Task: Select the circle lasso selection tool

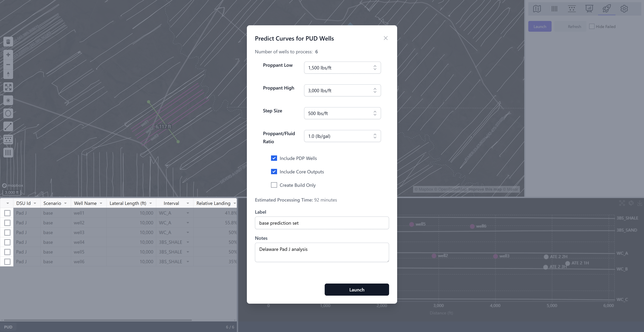Action: click(8, 114)
